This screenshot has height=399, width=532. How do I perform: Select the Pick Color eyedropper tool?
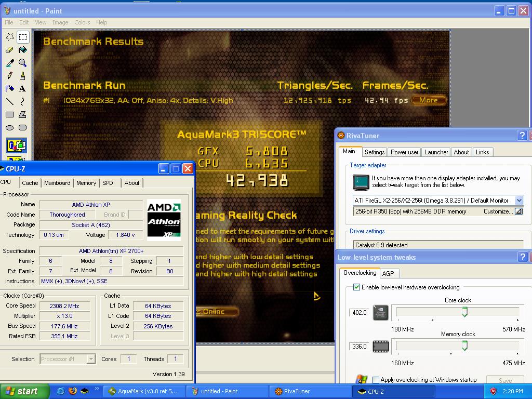click(x=10, y=63)
